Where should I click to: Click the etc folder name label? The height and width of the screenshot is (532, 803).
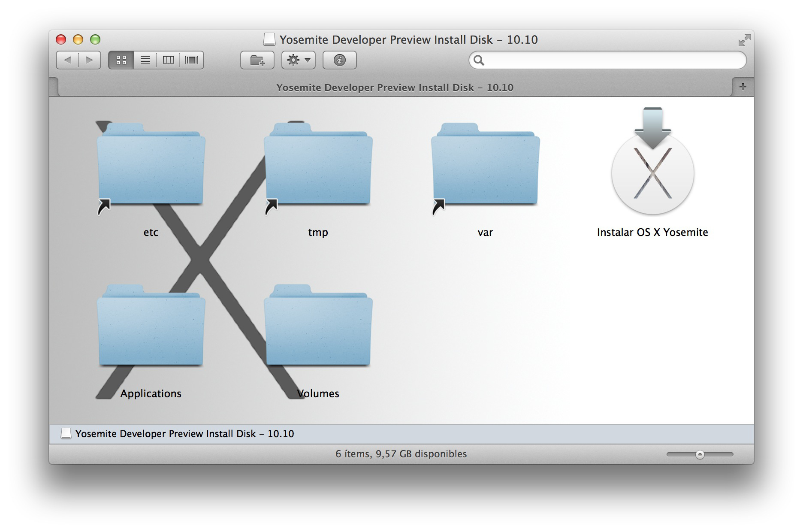click(151, 233)
